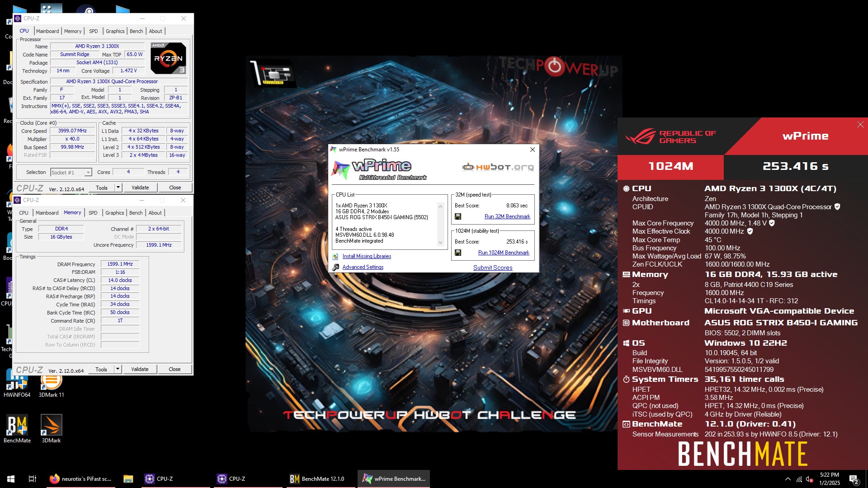Click the Core Speed 3999.07 MHz field
The width and height of the screenshot is (868, 488).
tap(72, 131)
